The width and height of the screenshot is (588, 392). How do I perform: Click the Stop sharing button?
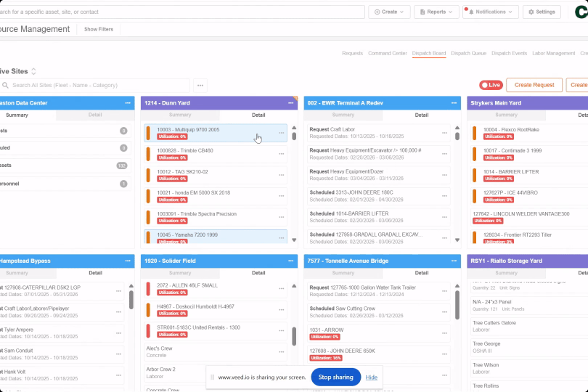pos(335,377)
